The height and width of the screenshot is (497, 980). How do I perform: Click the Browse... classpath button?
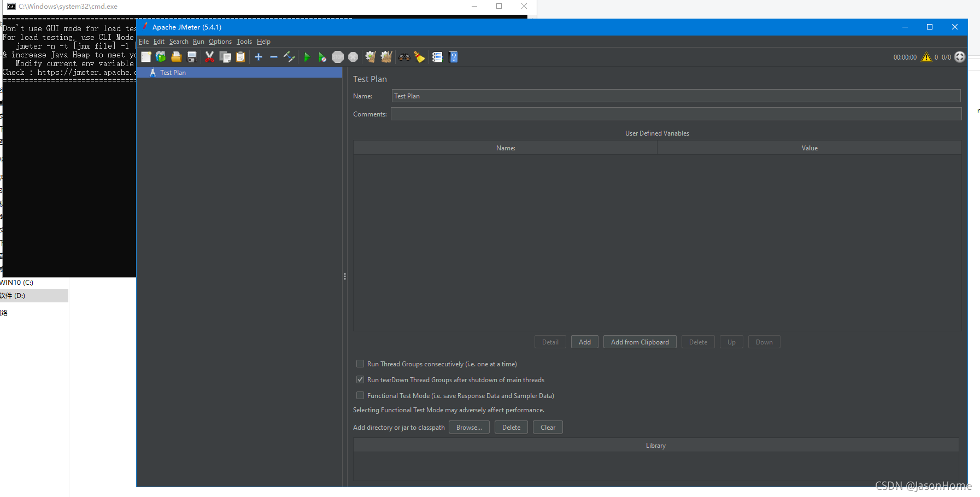click(469, 427)
